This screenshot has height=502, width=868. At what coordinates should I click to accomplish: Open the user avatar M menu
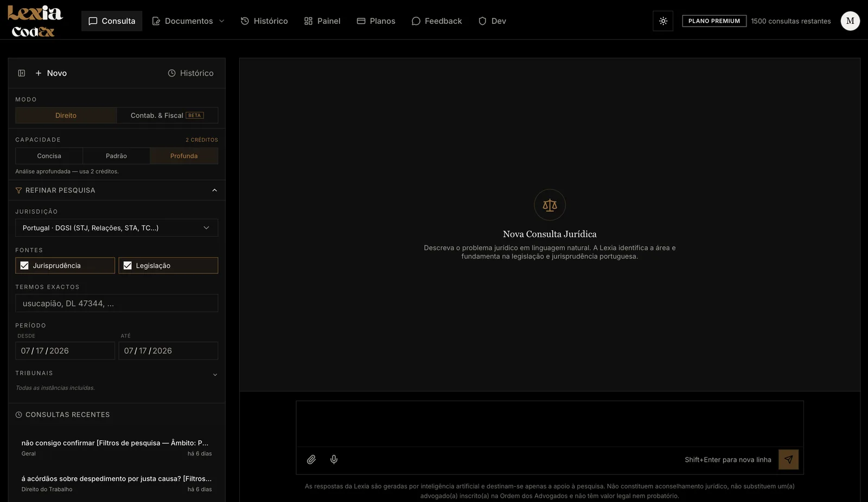850,21
